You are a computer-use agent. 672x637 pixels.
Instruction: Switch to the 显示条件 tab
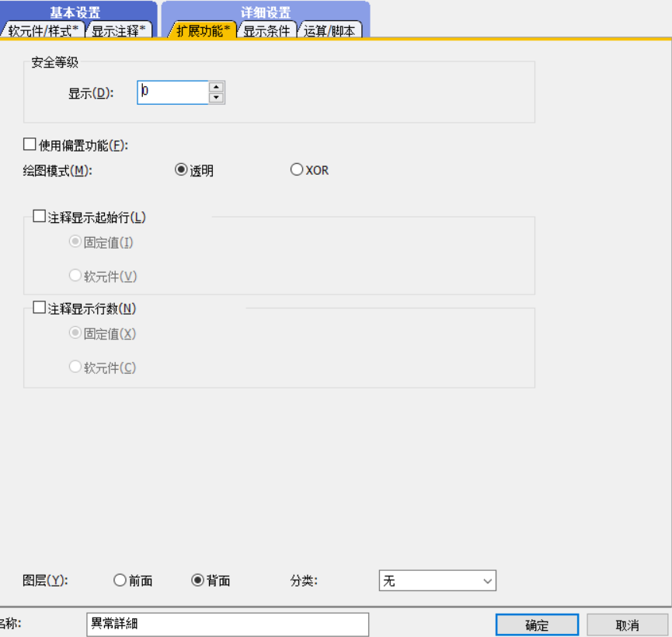click(x=266, y=31)
